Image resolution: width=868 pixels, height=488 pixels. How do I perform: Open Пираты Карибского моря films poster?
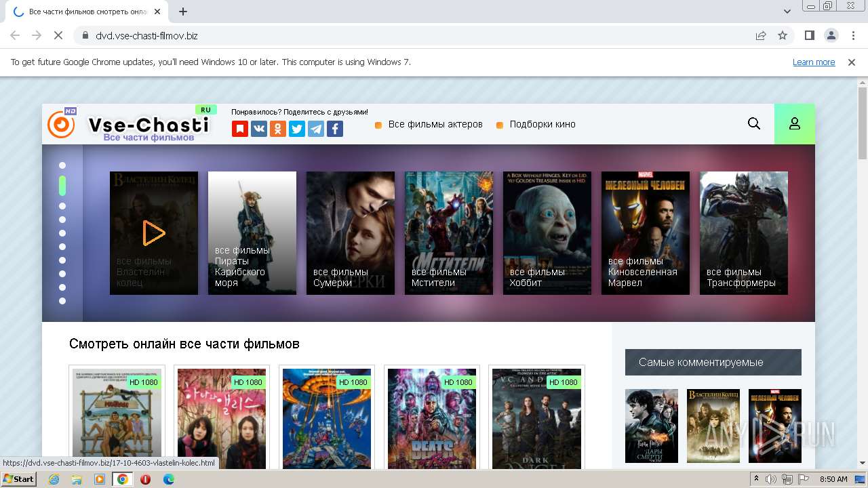tap(252, 233)
